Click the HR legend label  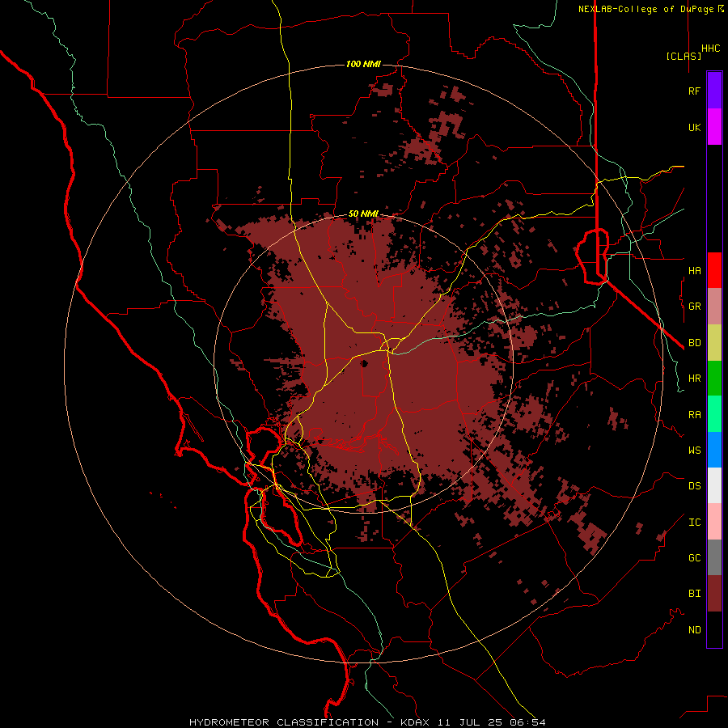tap(694, 379)
